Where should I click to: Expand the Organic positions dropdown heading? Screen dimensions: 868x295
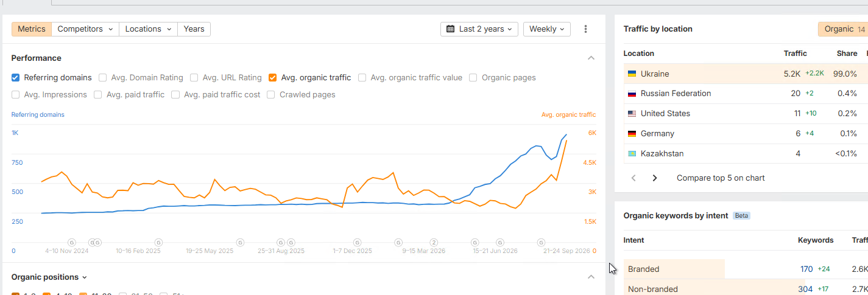[x=49, y=277]
